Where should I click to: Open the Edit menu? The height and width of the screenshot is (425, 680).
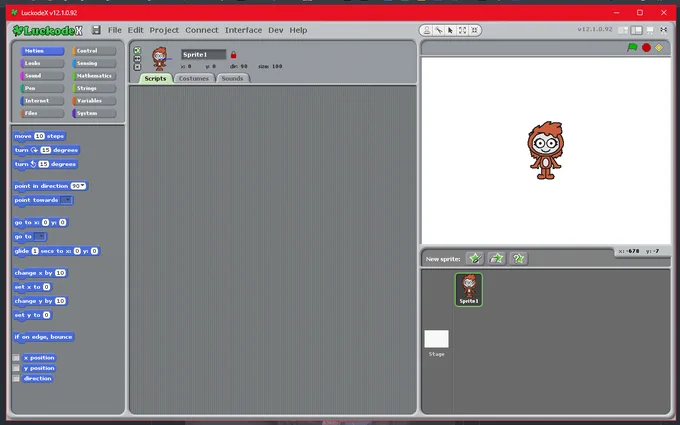tap(135, 30)
